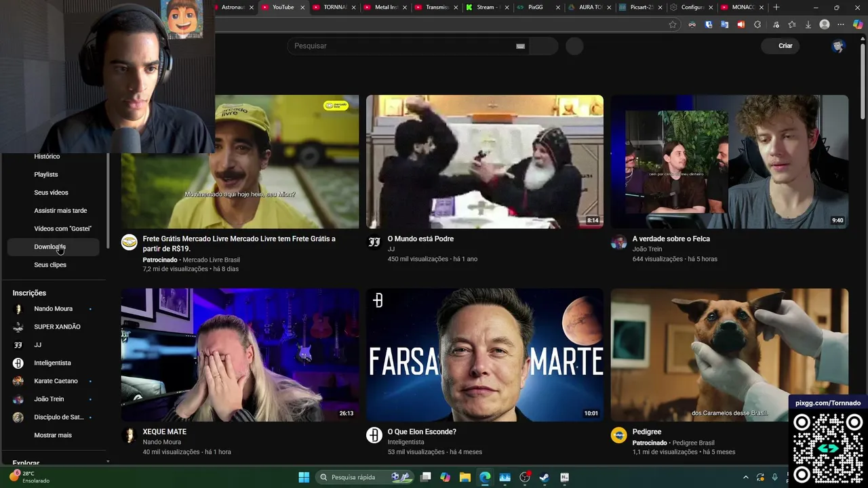
Task: Open File Explorer from the taskbar
Action: [x=465, y=477]
